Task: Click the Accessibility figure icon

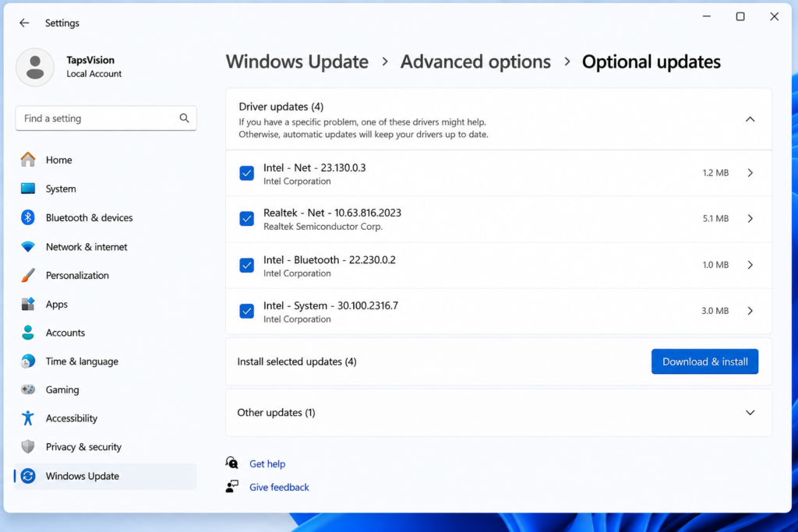Action: point(28,418)
